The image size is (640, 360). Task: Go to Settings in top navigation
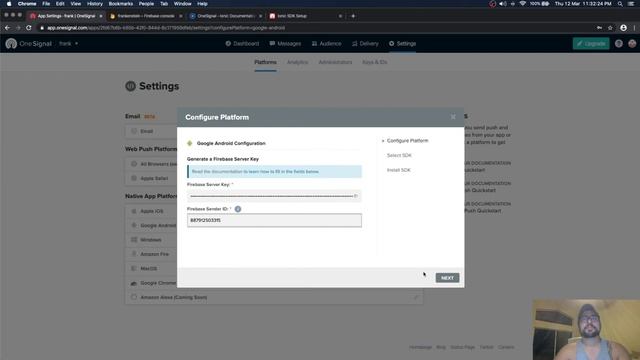click(402, 44)
